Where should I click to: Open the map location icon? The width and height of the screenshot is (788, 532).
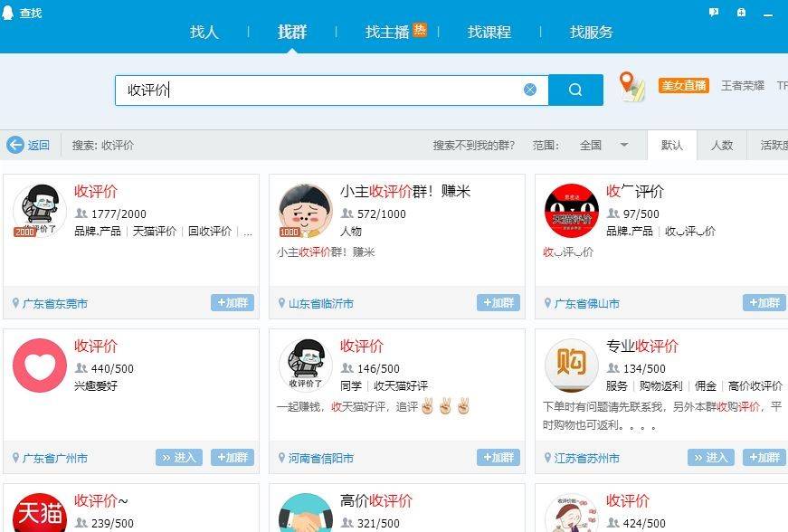(x=631, y=86)
